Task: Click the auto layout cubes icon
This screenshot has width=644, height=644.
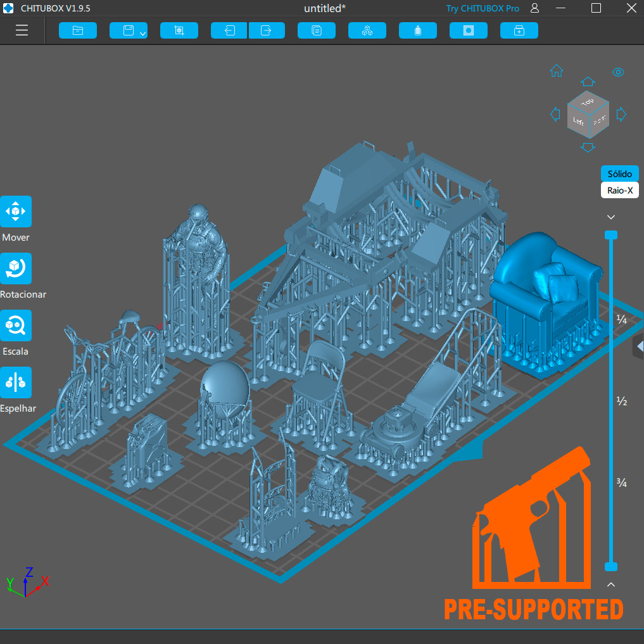Action: [367, 30]
